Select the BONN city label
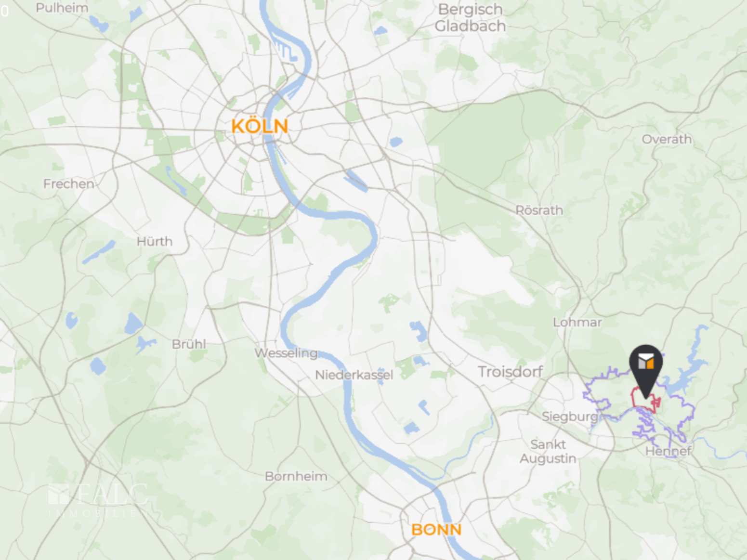This screenshot has height=560, width=747. point(436,530)
